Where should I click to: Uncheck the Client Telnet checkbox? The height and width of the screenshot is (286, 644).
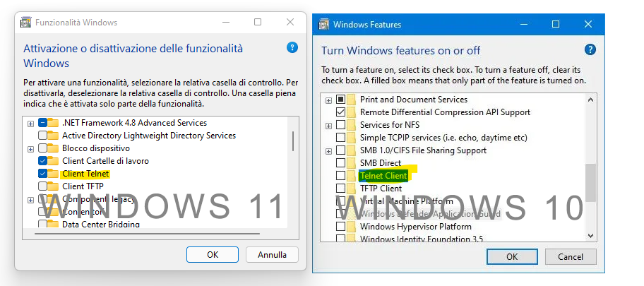click(43, 174)
